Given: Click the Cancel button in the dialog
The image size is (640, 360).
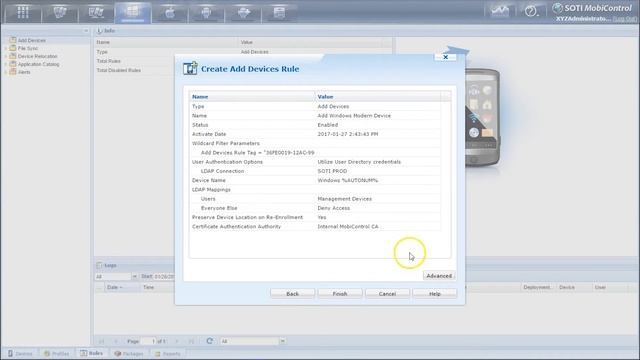Looking at the screenshot, I should (x=387, y=293).
